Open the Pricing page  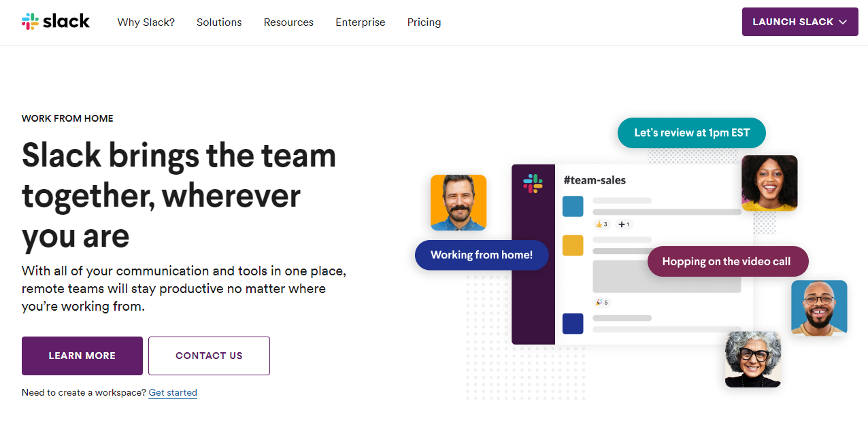(x=424, y=22)
